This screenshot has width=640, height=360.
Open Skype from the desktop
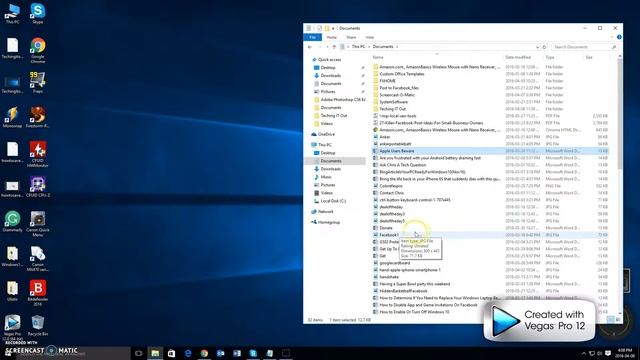[x=38, y=13]
